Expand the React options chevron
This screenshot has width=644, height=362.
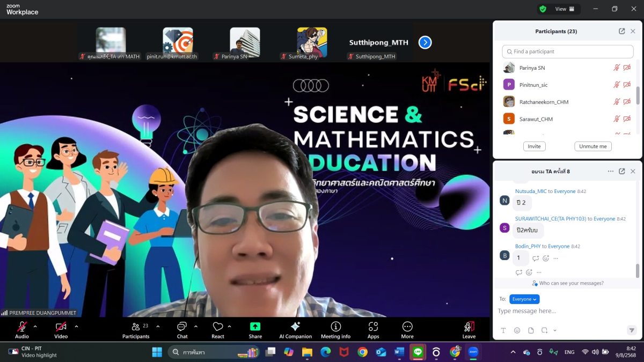pyautogui.click(x=230, y=326)
